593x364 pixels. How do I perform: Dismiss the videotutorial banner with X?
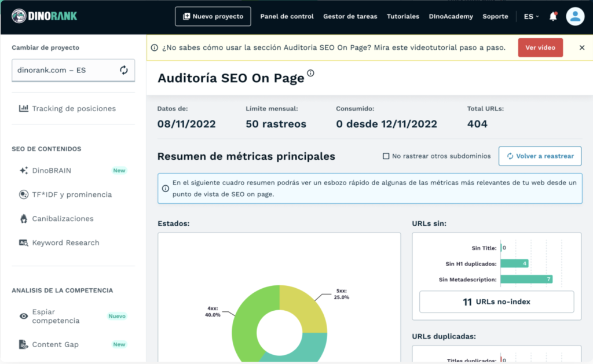(582, 47)
